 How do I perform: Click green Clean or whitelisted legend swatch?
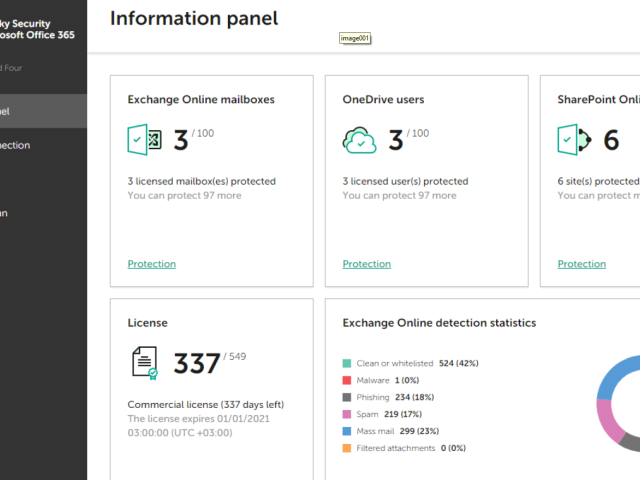347,363
